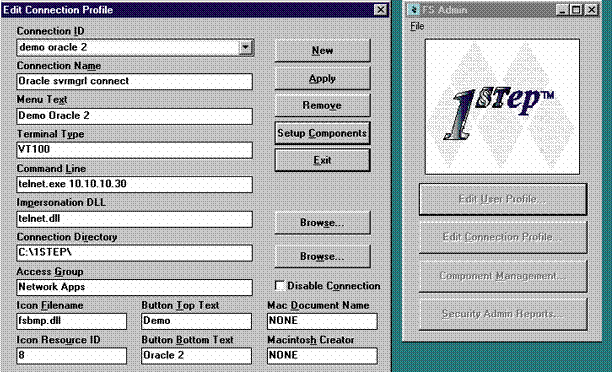Viewport: 612px width, 372px height.
Task: Select the Access Group field
Action: tap(134, 287)
